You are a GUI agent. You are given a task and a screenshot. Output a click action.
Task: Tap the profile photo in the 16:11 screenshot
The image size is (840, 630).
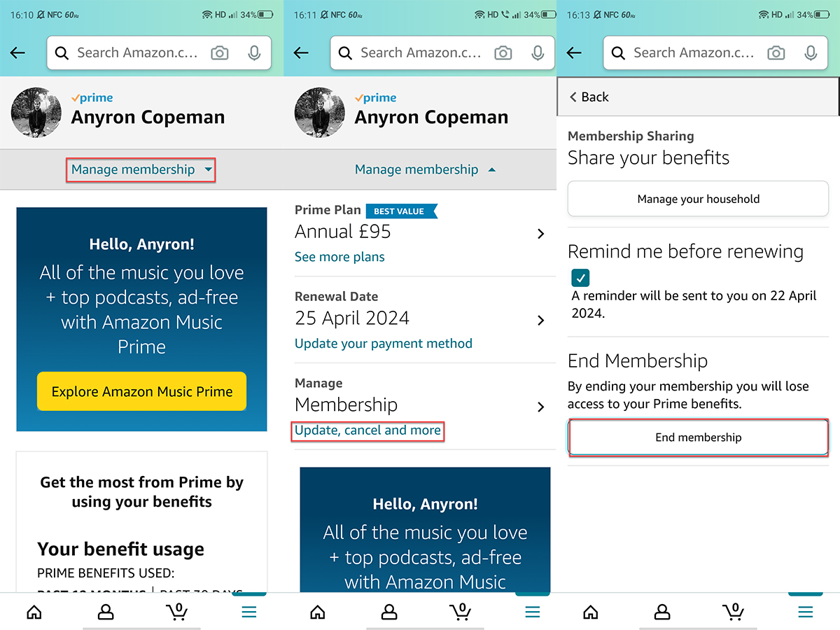tap(320, 113)
